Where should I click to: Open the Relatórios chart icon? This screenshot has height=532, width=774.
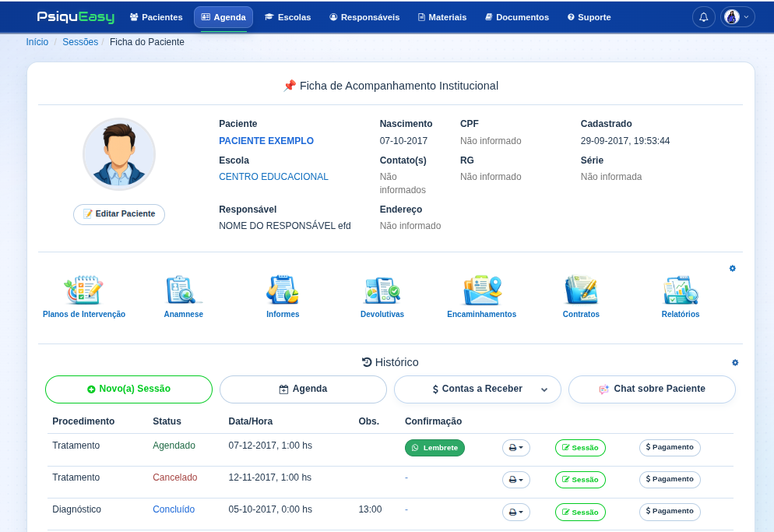pyautogui.click(x=681, y=290)
